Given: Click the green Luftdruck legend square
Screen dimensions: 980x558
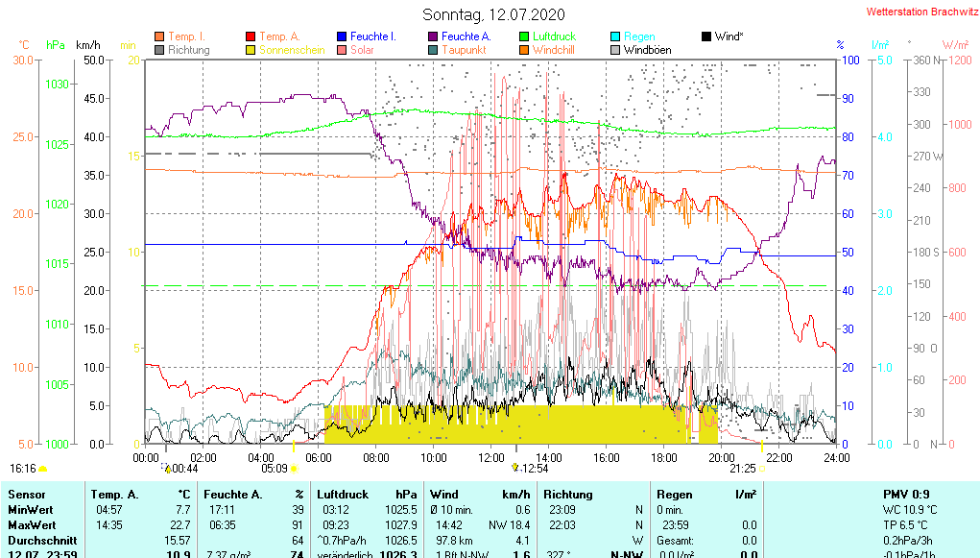Looking at the screenshot, I should click(x=524, y=36).
